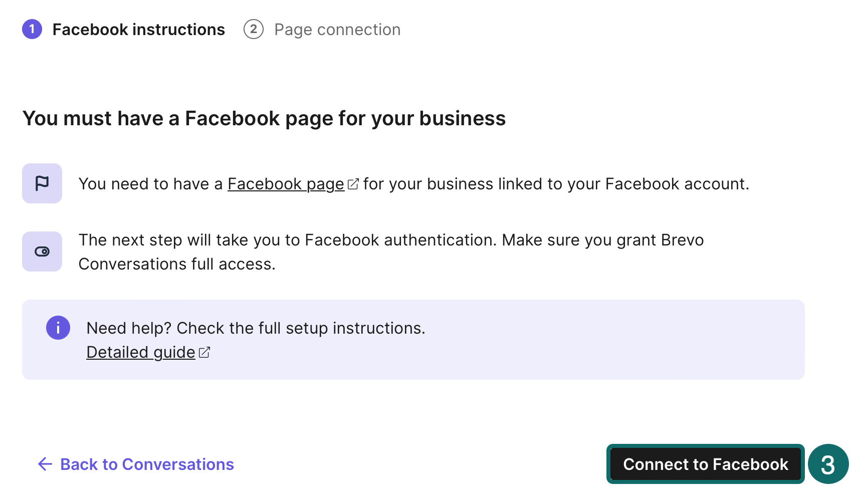Click the row about linking your Facebook account
Viewport: 854px width, 504px height.
click(413, 184)
